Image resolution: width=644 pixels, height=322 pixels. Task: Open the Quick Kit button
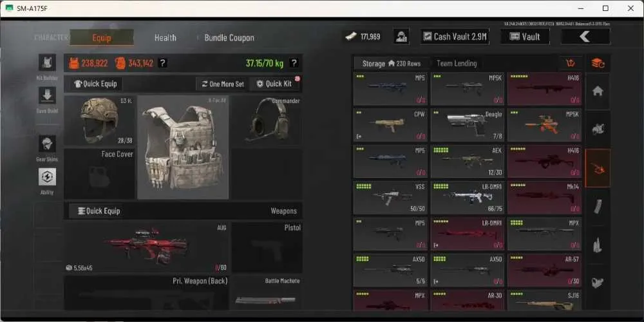[x=275, y=84]
